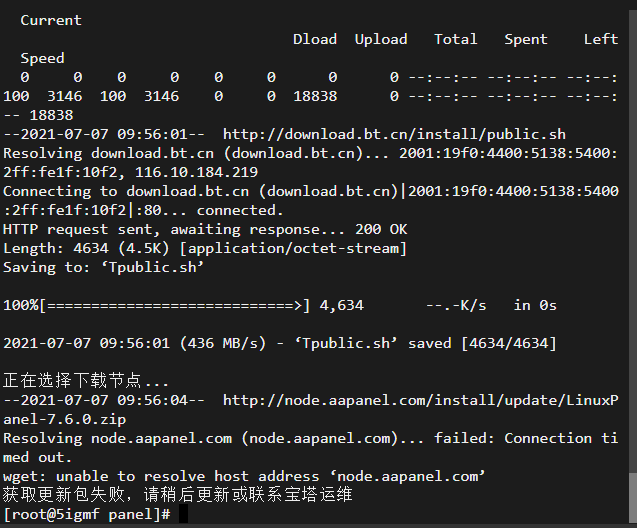Click the '200 OK' HTTP response text
The width and height of the screenshot is (637, 528).
(x=381, y=229)
